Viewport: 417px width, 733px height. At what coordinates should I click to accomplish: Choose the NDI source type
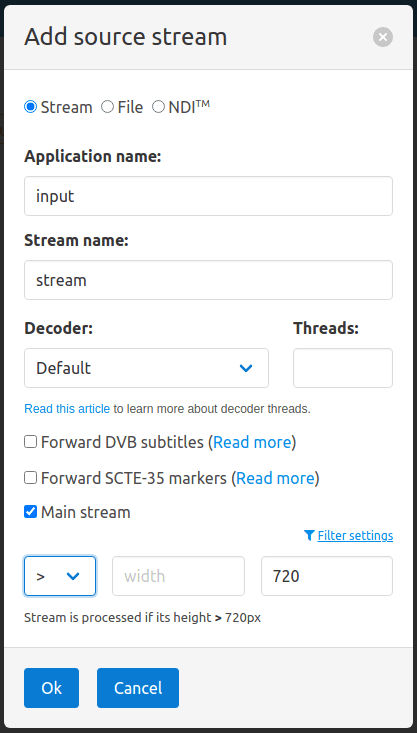click(158, 107)
